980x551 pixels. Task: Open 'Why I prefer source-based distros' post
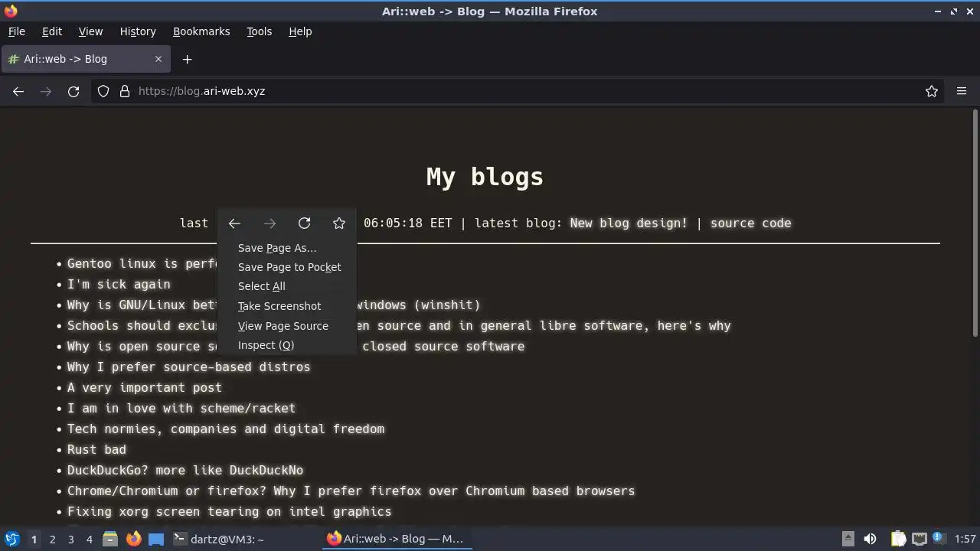[188, 367]
